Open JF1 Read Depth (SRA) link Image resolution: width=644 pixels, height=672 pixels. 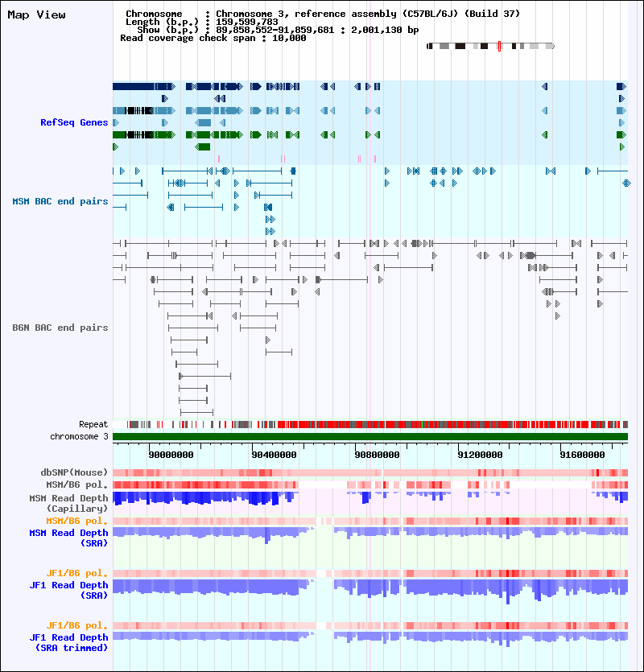68,590
